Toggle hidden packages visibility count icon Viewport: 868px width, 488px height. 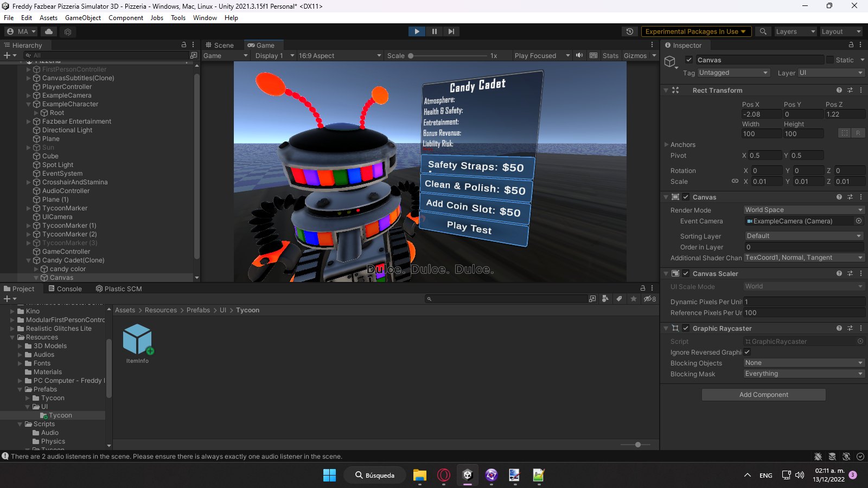(x=649, y=299)
